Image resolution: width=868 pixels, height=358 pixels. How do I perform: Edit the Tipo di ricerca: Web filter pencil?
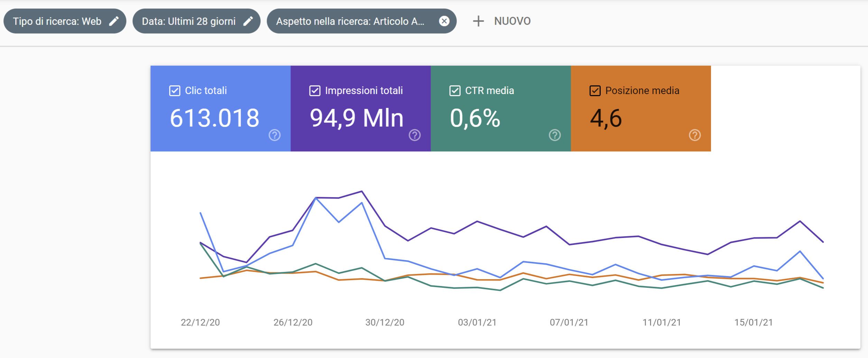coord(114,21)
